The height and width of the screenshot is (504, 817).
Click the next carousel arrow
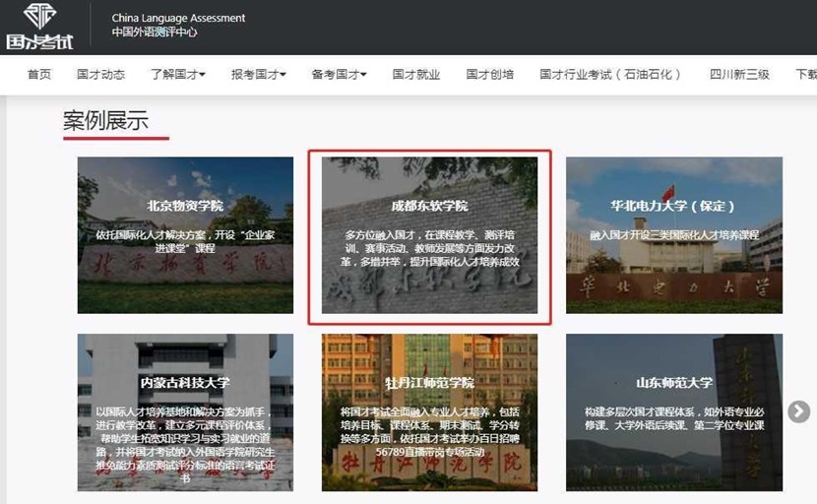tap(798, 411)
